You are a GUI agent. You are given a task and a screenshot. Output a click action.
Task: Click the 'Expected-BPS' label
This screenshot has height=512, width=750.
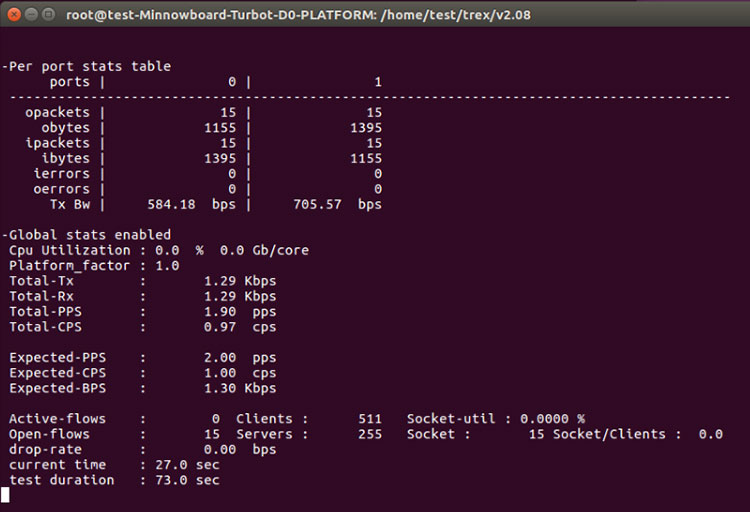click(57, 388)
